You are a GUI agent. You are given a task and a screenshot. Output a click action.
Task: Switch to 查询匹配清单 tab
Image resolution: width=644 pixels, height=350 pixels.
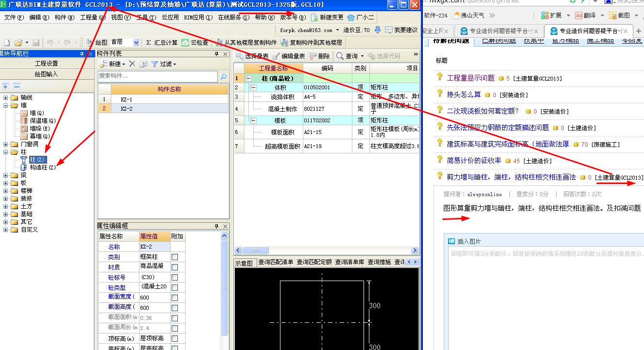276,262
